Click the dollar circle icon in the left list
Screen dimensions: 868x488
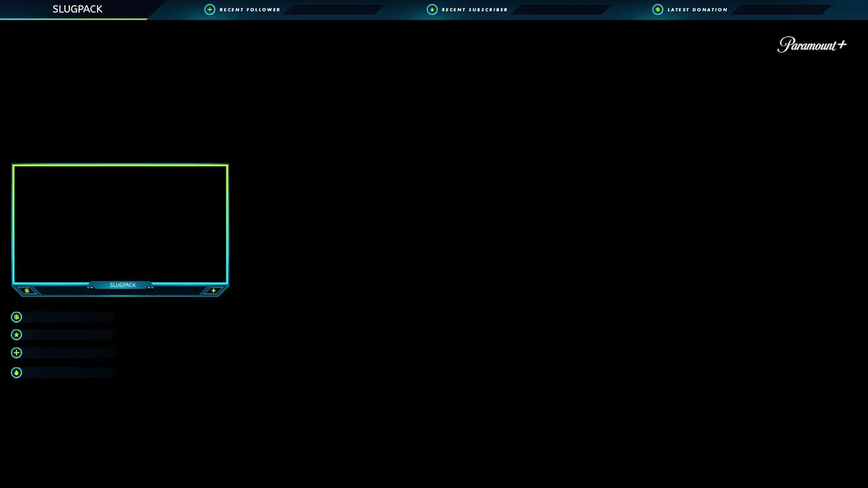point(16,317)
